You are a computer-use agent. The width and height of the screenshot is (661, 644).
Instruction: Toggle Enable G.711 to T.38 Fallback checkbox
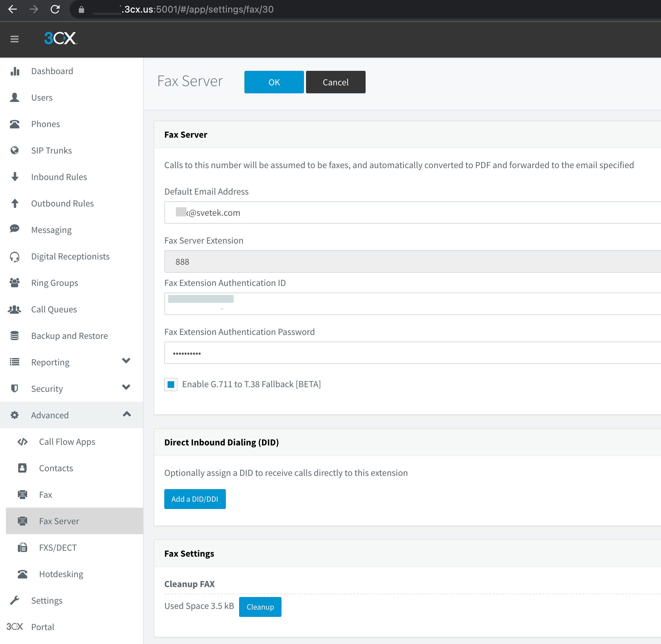point(171,385)
